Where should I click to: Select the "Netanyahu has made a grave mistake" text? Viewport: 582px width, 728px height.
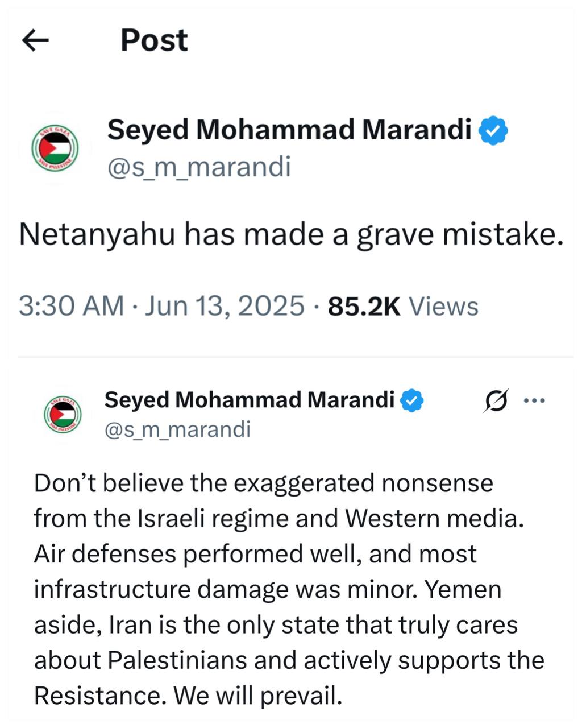(291, 235)
